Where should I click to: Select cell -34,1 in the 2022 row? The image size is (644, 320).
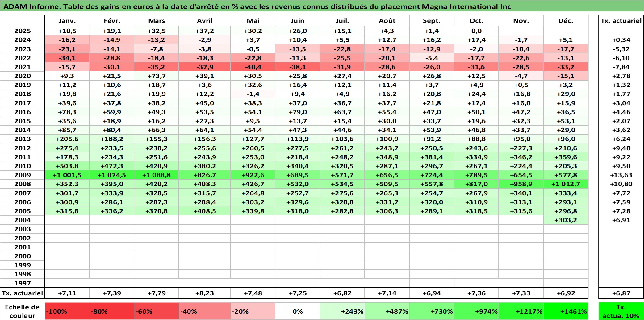point(67,58)
